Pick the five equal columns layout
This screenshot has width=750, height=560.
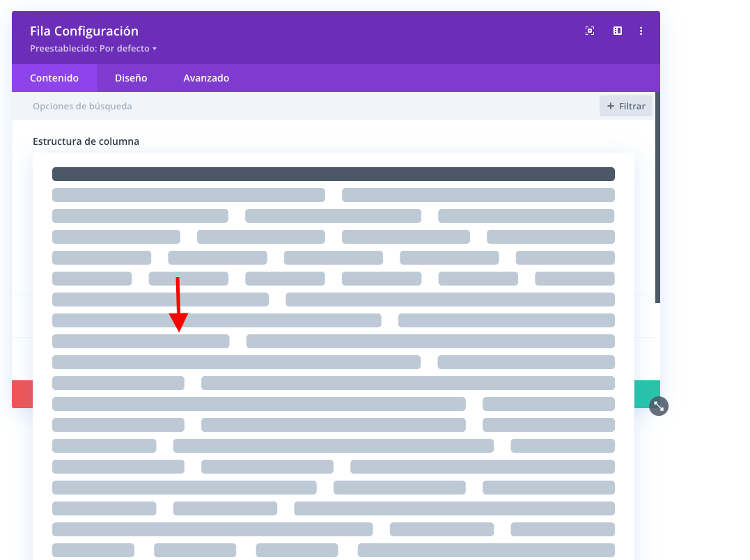point(334,258)
